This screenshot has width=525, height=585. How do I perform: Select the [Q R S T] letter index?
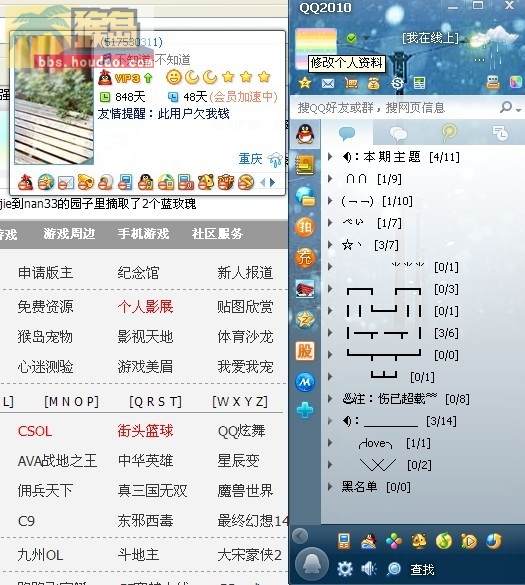(155, 401)
